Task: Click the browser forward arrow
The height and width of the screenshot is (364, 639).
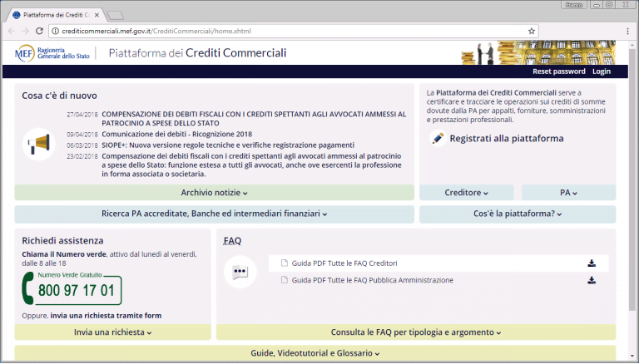Action: [x=25, y=31]
